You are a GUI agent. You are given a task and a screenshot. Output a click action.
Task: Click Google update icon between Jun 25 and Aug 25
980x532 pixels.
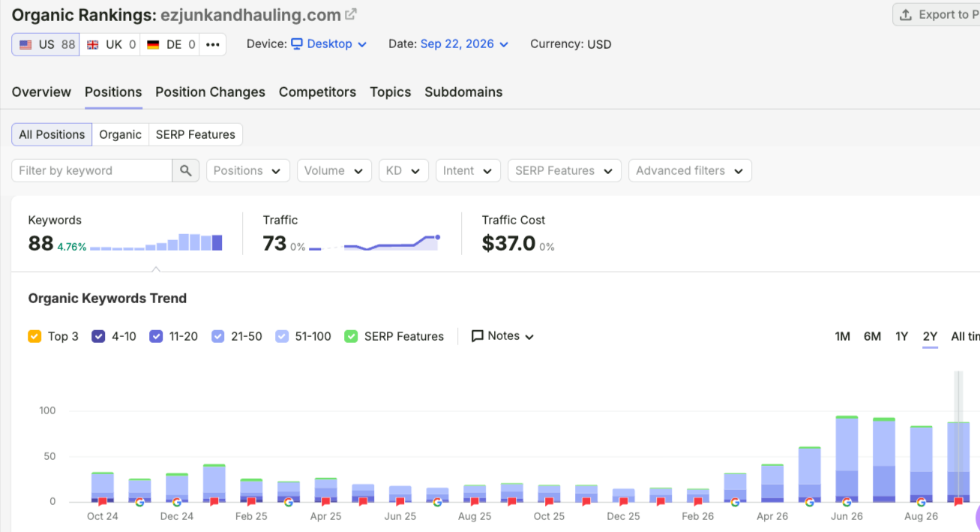(x=438, y=502)
